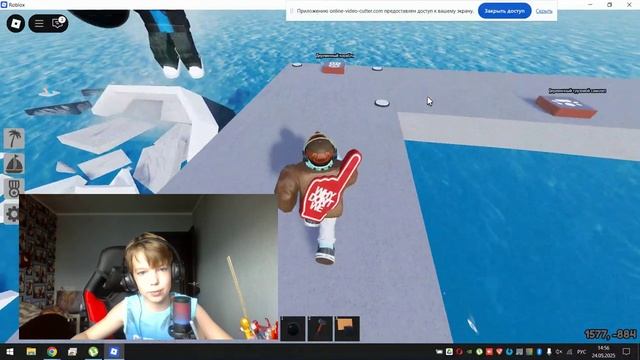Click the Скрыть link in sharing banner

point(544,11)
